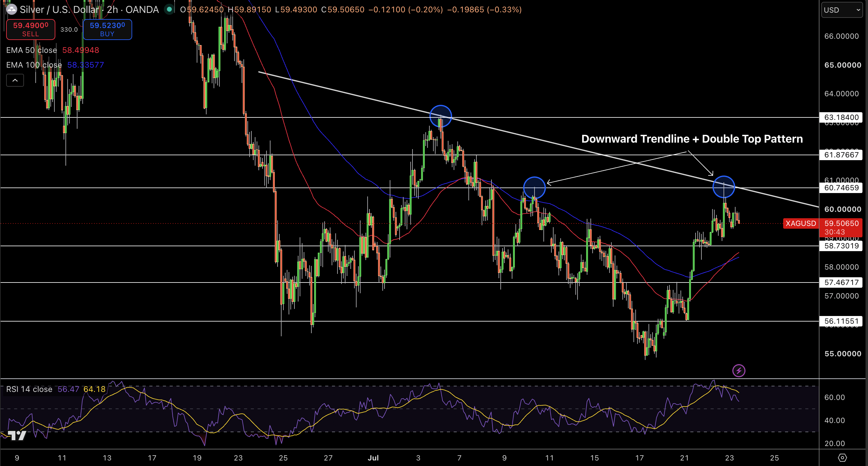868x466 pixels.
Task: Click the 58.73019 horizontal line price label
Action: tap(841, 246)
